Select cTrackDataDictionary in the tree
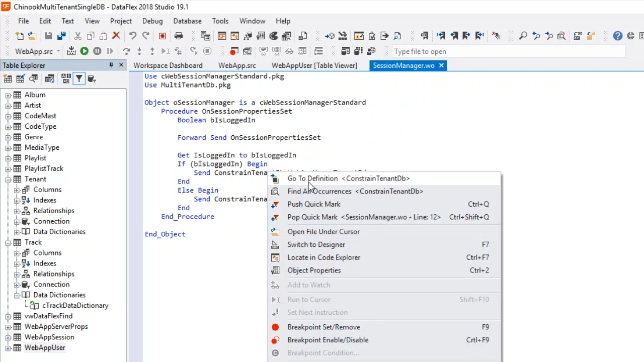This screenshot has width=644, height=362. [75, 306]
